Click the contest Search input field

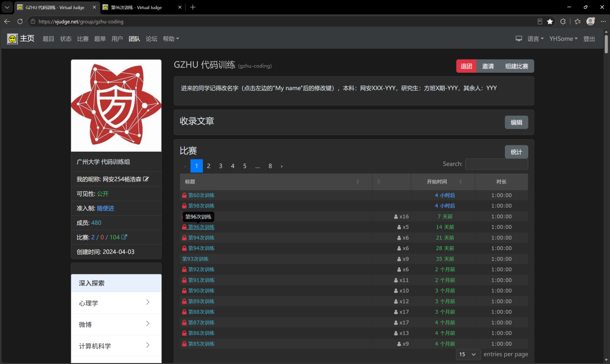(496, 164)
